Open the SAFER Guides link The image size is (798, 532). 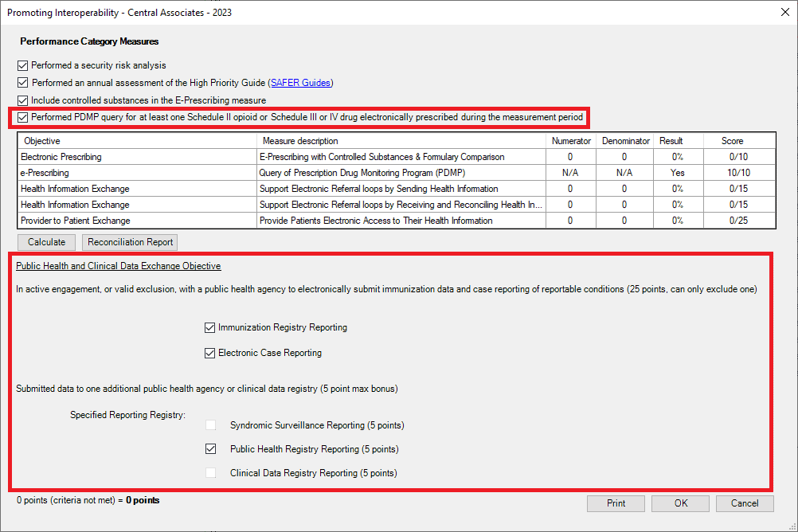(300, 83)
